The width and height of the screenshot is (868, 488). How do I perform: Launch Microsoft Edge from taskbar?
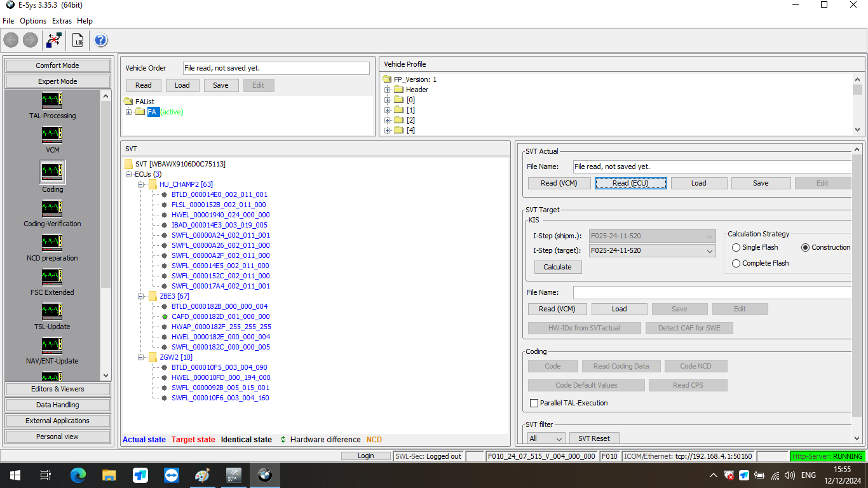[78, 475]
